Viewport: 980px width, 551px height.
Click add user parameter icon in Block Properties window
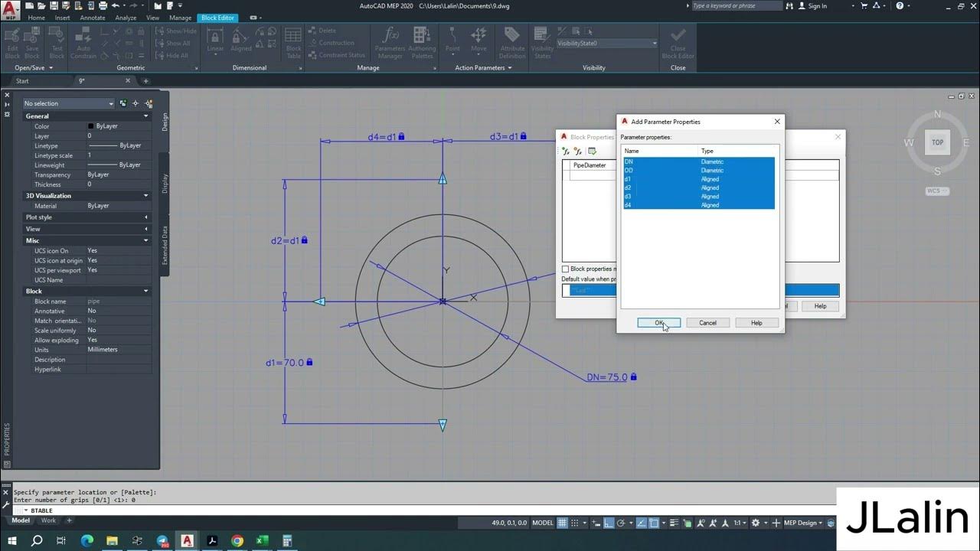click(x=578, y=151)
